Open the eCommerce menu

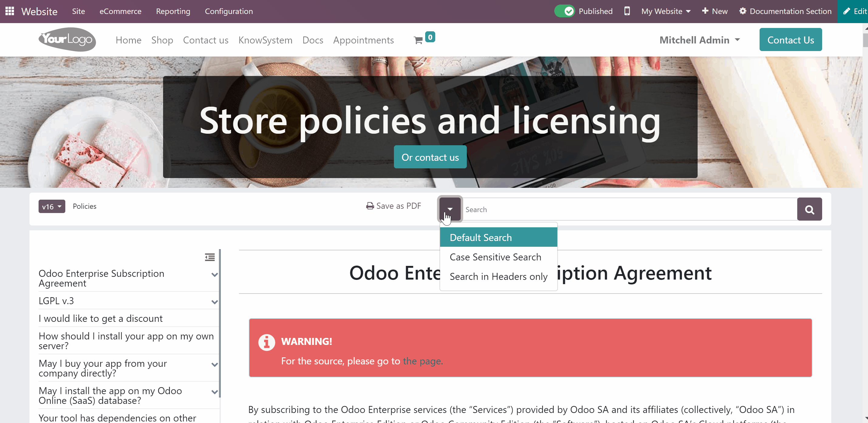pyautogui.click(x=120, y=11)
